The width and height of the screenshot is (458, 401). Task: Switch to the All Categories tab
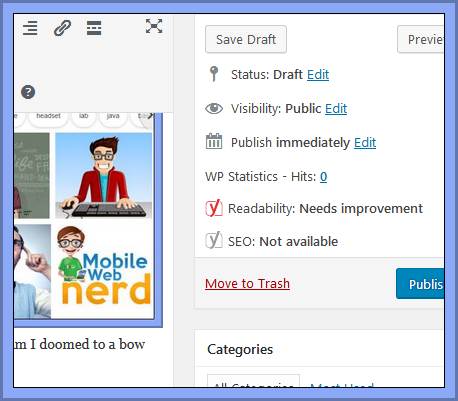click(253, 382)
